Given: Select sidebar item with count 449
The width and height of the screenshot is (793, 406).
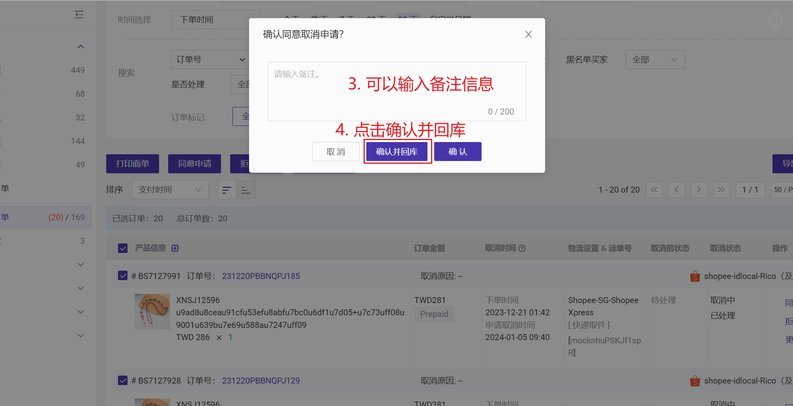Looking at the screenshot, I should [x=46, y=70].
